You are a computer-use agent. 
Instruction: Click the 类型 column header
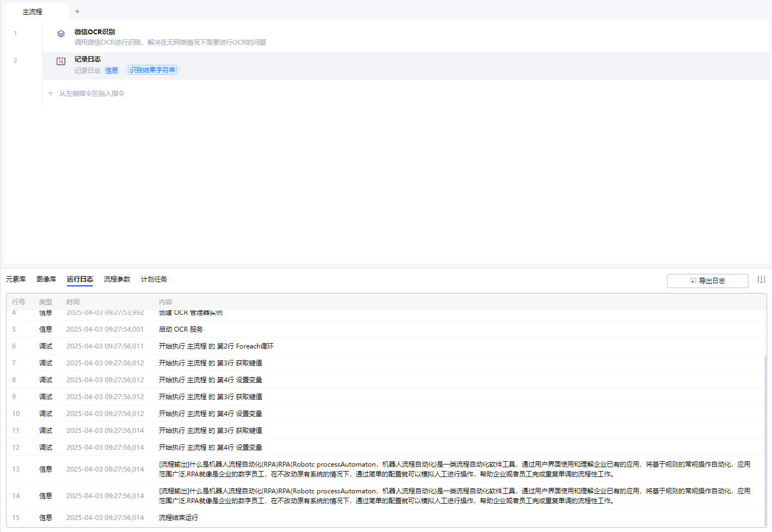click(46, 302)
